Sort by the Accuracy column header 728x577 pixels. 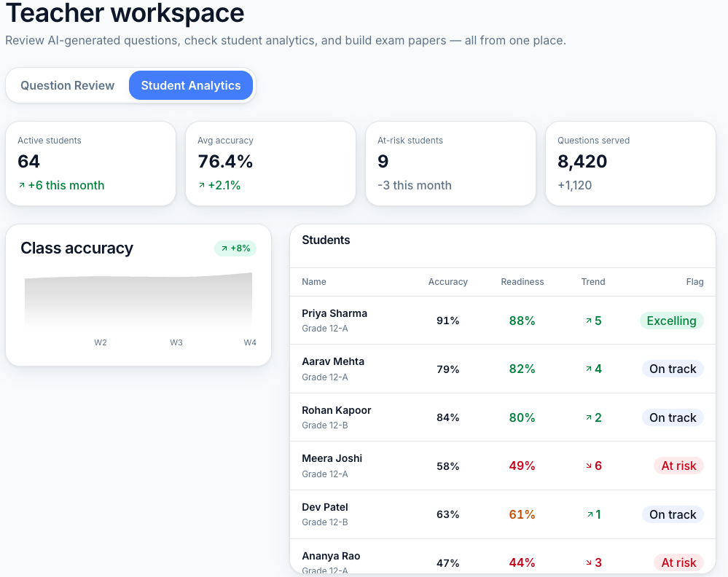pyautogui.click(x=447, y=282)
